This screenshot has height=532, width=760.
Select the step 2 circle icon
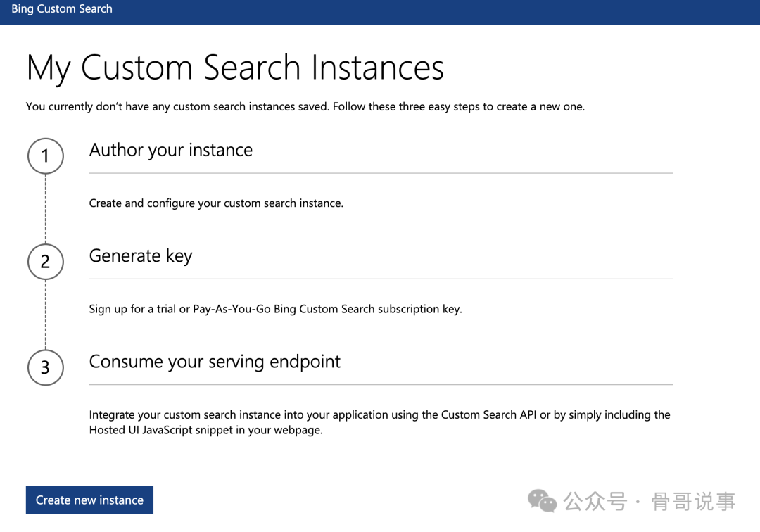pyautogui.click(x=46, y=262)
